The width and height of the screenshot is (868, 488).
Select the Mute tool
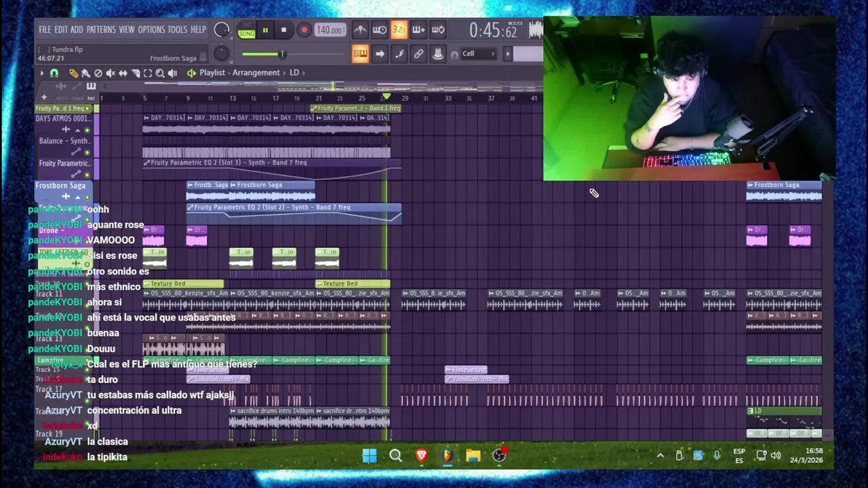(x=111, y=73)
